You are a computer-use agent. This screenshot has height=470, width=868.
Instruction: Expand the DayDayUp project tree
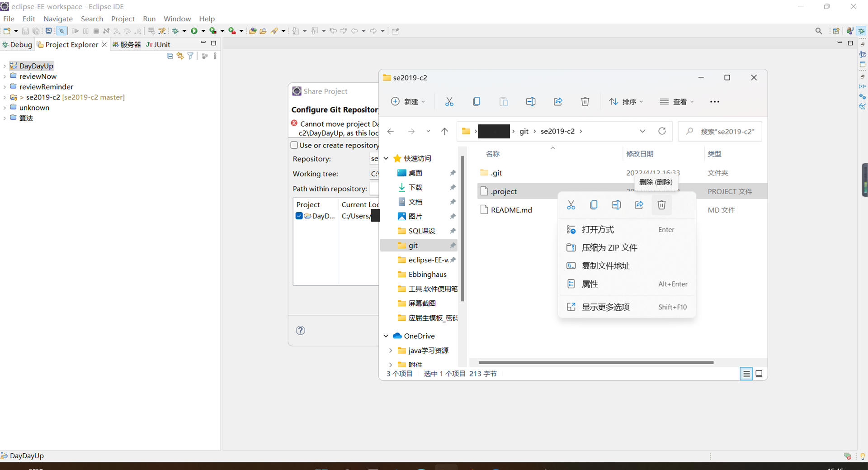[x=5, y=66]
